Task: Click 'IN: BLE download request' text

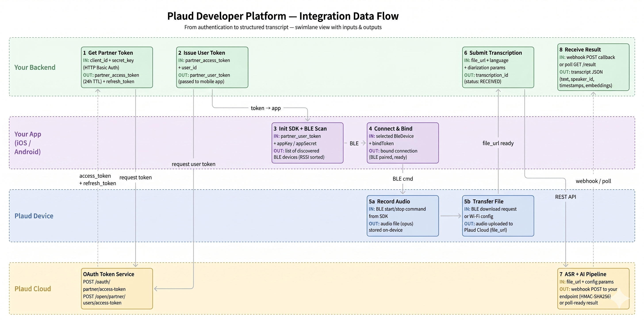Action: tap(490, 209)
